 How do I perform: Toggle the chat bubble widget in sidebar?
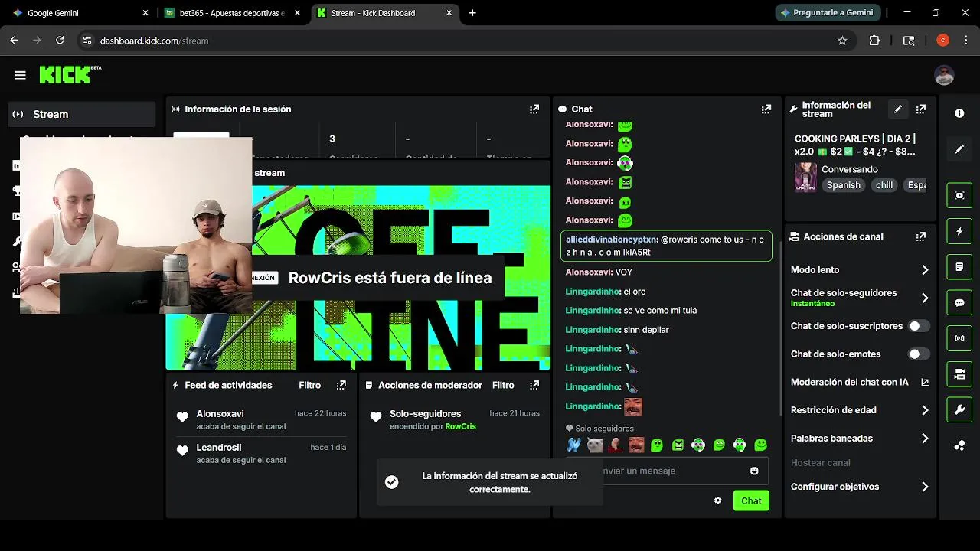(959, 302)
